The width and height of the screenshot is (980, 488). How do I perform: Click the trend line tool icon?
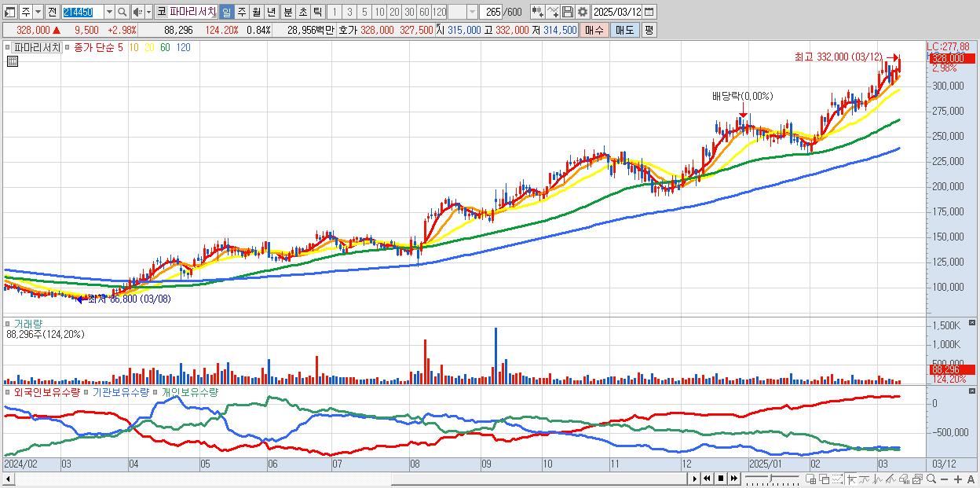(865, 479)
